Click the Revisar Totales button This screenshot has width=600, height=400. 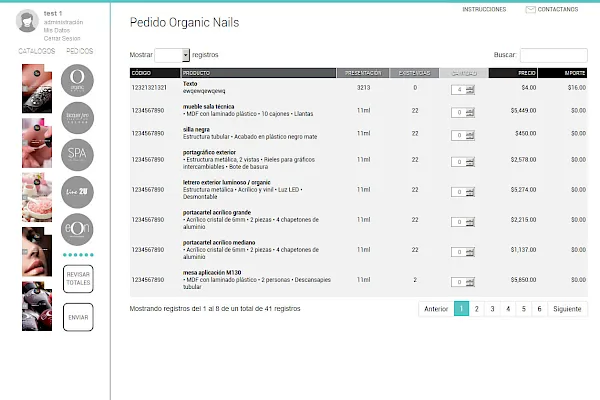(78, 279)
